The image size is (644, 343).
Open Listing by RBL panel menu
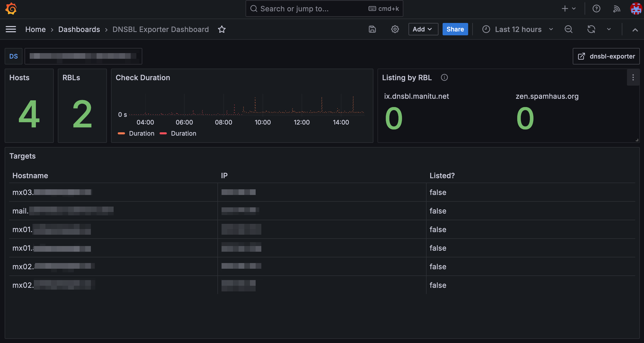(x=633, y=77)
